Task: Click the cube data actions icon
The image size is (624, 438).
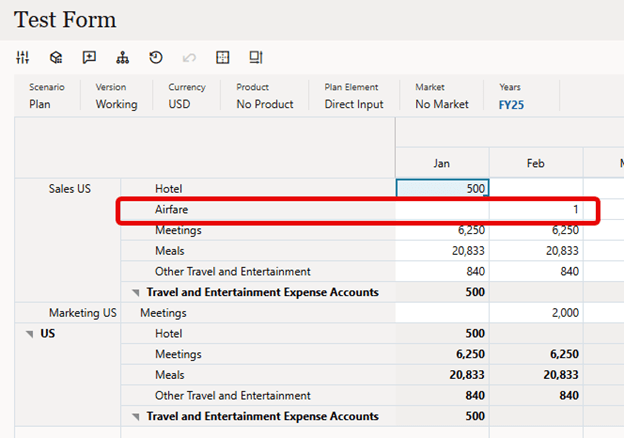Action: click(x=56, y=57)
